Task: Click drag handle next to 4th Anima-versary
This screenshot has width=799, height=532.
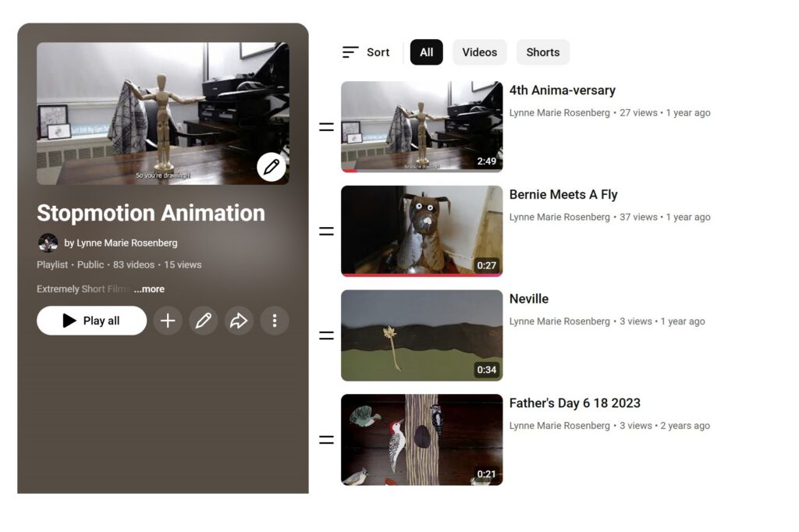Action: pos(326,126)
